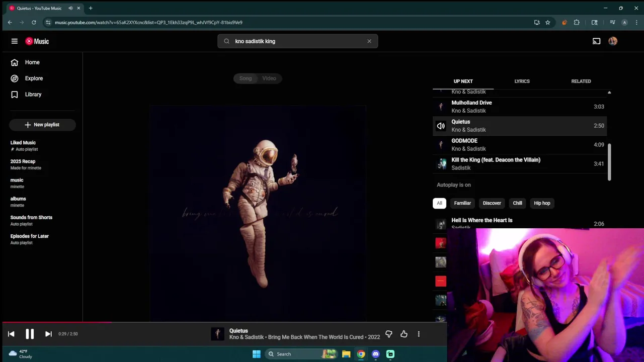
Task: Seek on the song progress bar
Action: [223, 323]
